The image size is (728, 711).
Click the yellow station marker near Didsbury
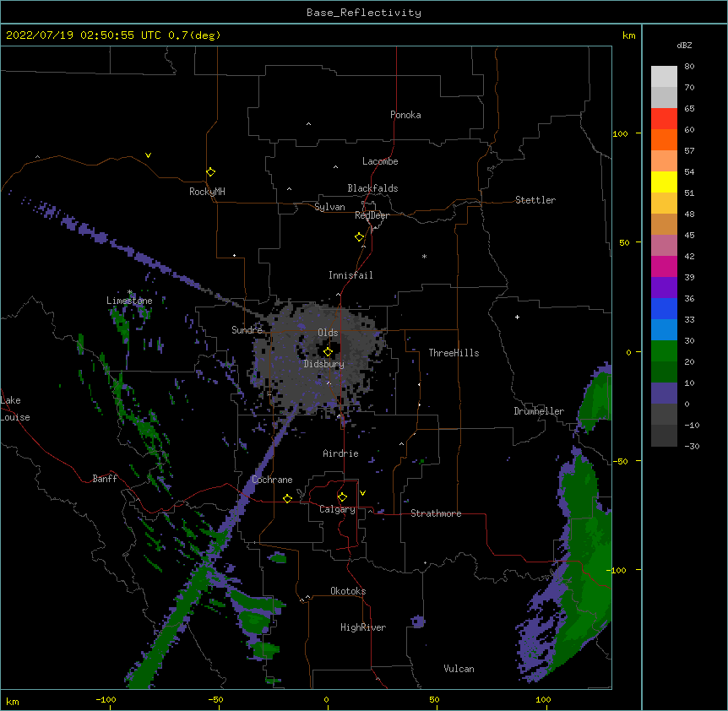328,352
